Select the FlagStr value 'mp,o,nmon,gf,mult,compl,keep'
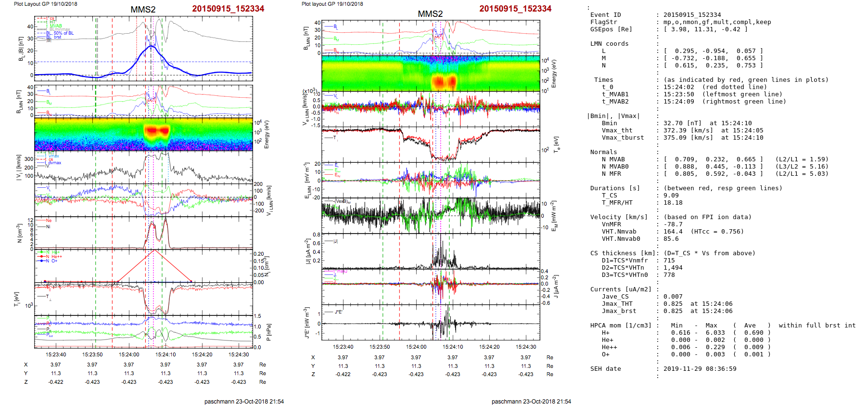Image resolution: width=868 pixels, height=405 pixels. point(717,22)
